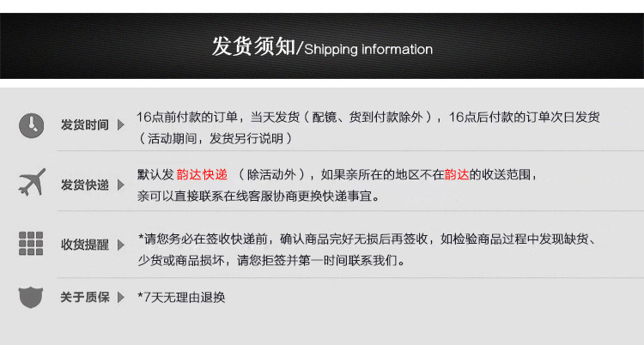Click the 发货须知 banner heading
644x345 pixels.
click(x=253, y=46)
